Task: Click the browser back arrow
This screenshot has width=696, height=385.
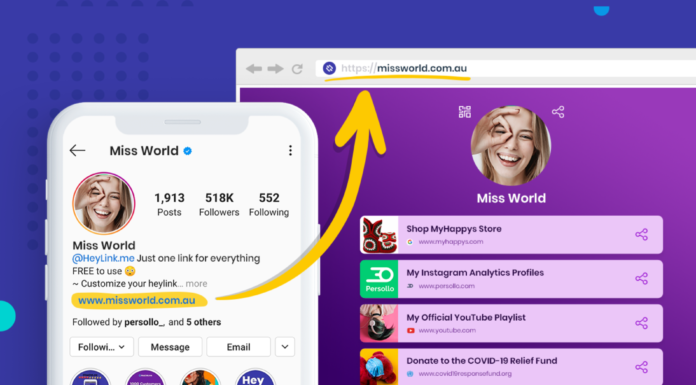Action: 254,68
